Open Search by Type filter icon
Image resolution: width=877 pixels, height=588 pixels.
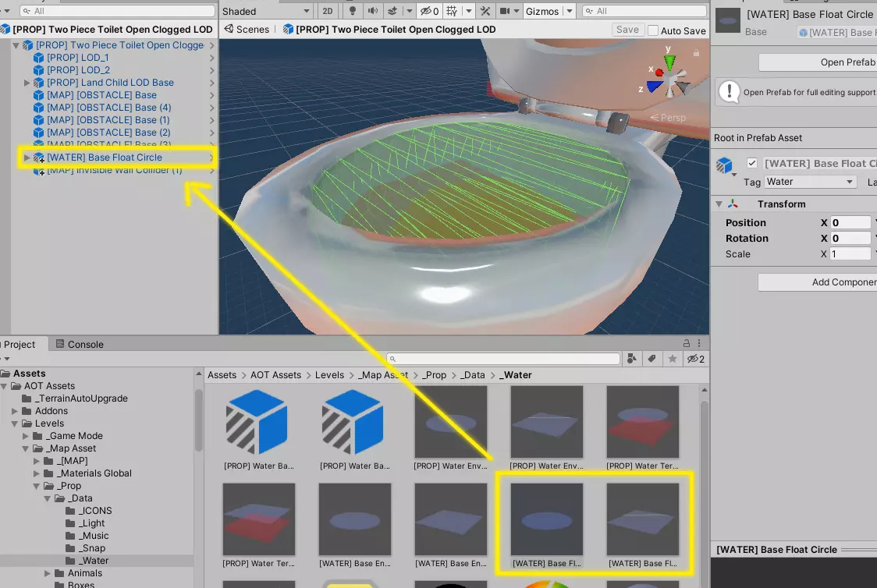tap(632, 359)
